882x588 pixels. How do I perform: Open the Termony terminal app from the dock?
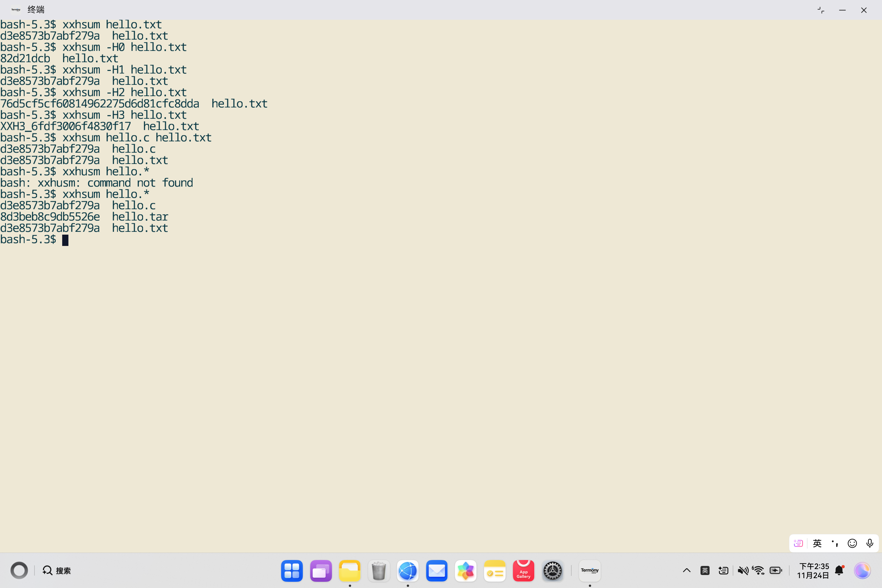589,570
